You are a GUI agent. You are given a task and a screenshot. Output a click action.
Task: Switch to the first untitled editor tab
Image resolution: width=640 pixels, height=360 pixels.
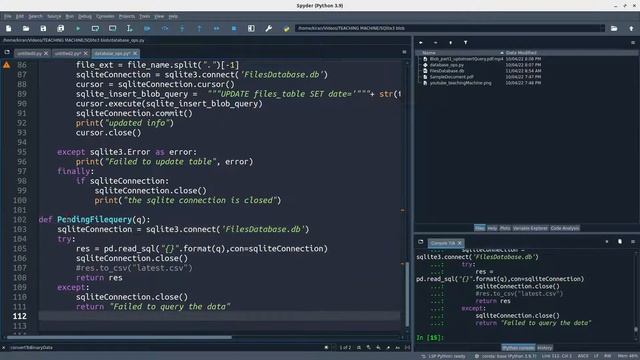29,53
